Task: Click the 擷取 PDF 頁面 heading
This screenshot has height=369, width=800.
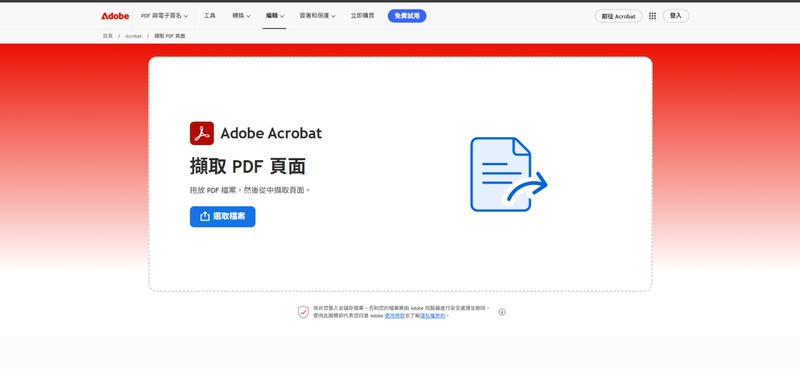Action: pos(248,166)
